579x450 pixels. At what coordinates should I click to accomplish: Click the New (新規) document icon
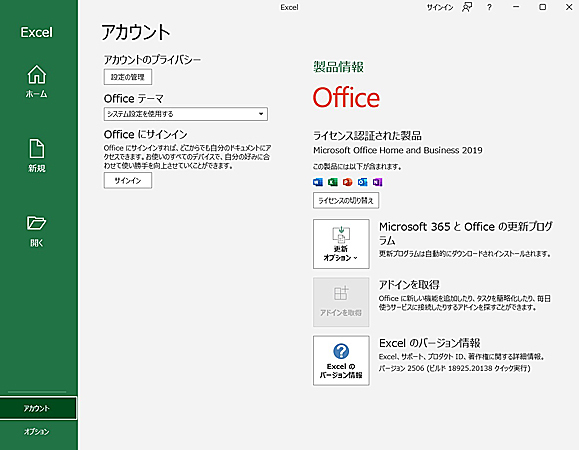[x=37, y=148]
